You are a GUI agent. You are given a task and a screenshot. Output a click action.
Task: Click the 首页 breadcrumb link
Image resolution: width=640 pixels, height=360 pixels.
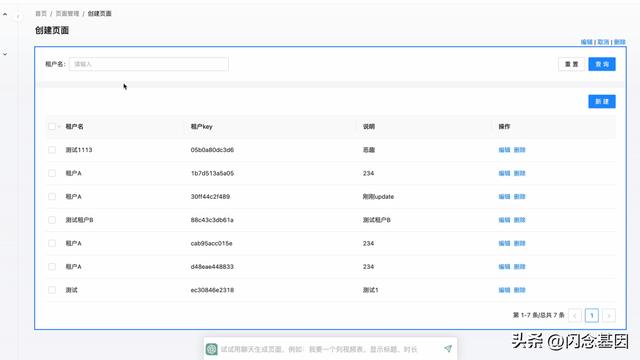pyautogui.click(x=41, y=13)
